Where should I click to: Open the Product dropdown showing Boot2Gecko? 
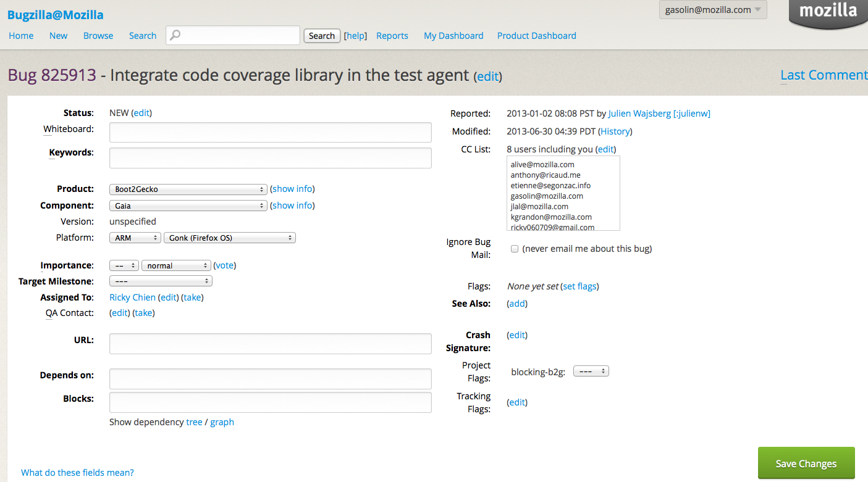click(188, 189)
